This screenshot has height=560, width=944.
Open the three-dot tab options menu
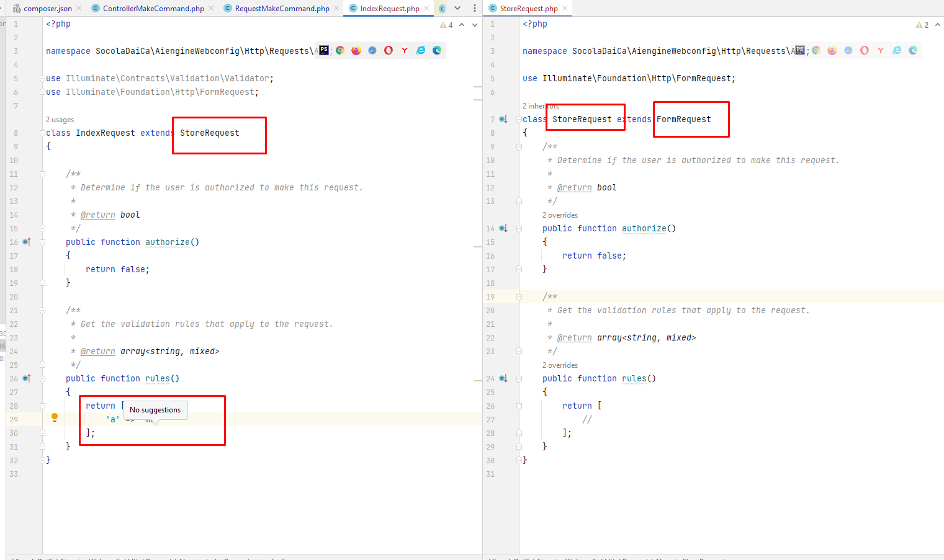click(x=474, y=8)
